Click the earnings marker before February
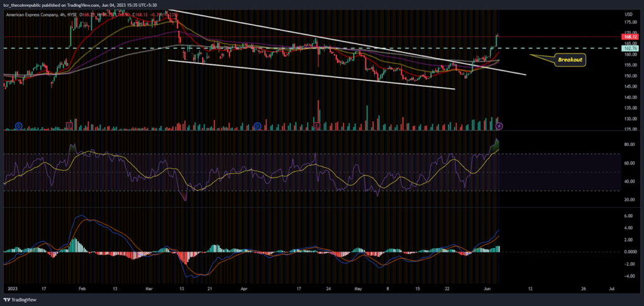The width and height of the screenshot is (644, 306). 69,125
